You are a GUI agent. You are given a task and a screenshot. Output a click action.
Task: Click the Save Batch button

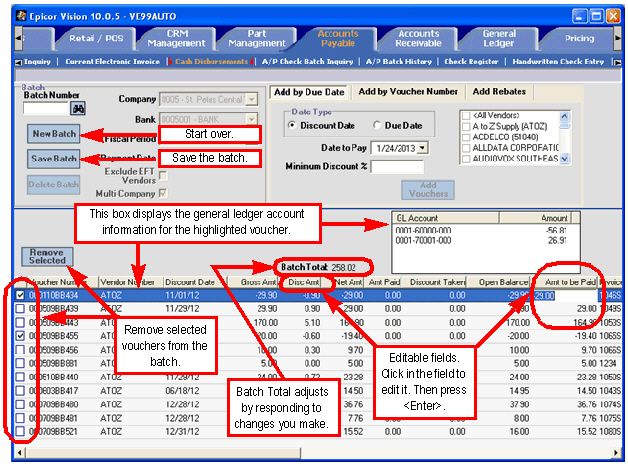pos(54,159)
